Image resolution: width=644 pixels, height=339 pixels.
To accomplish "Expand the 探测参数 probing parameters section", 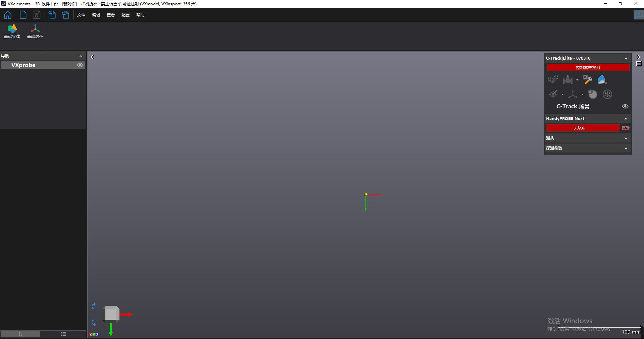I will pos(626,148).
